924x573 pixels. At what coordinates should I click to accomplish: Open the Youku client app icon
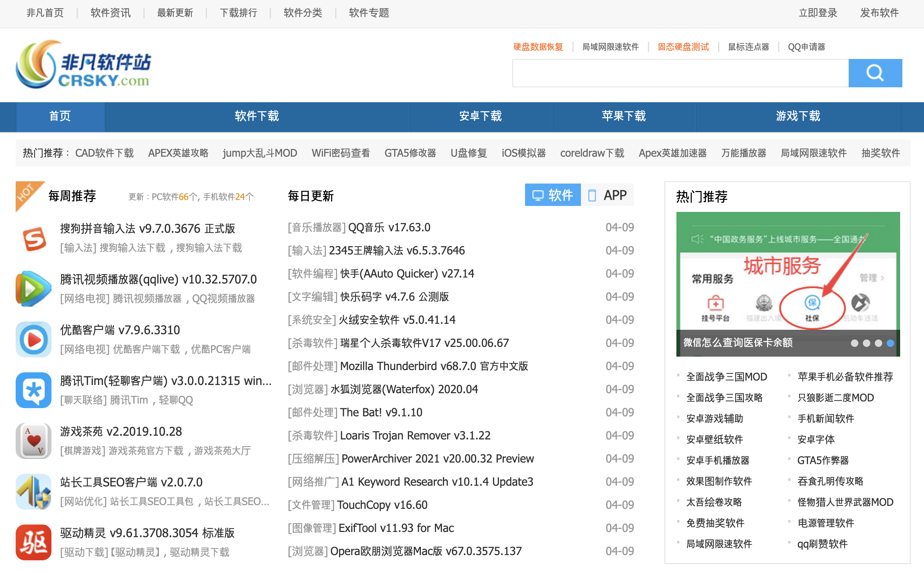click(x=34, y=339)
